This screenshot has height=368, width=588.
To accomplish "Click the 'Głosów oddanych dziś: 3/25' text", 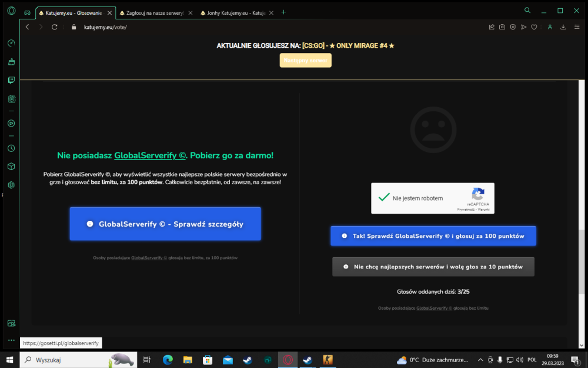I will click(433, 291).
